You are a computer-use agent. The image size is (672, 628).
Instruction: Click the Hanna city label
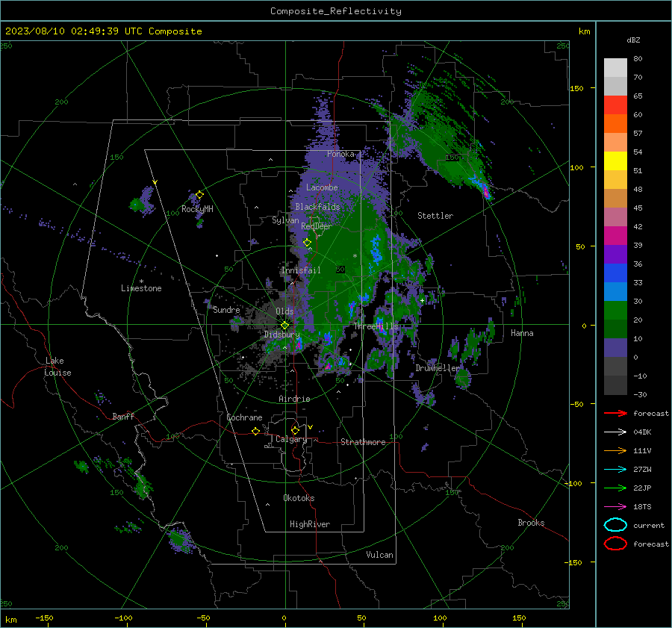(522, 333)
